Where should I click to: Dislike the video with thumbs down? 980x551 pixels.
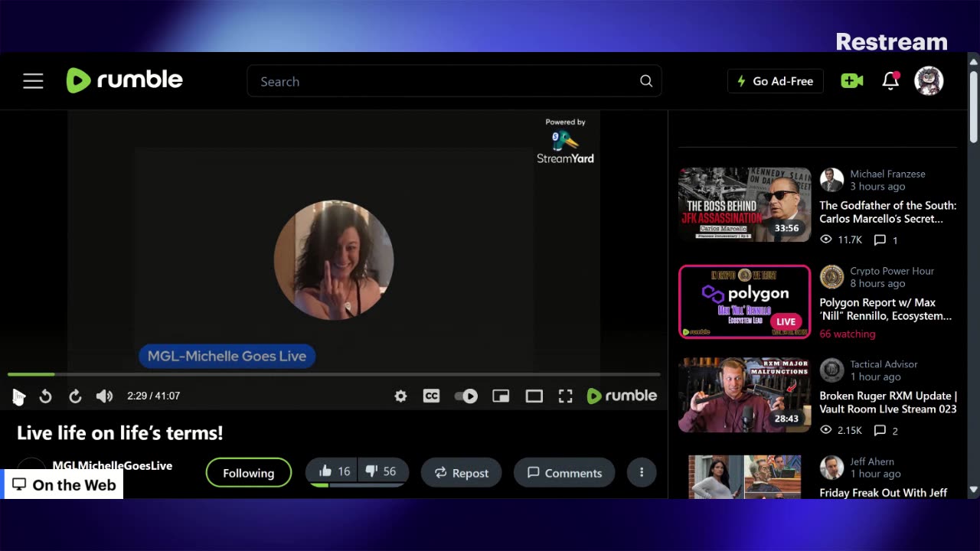click(382, 472)
